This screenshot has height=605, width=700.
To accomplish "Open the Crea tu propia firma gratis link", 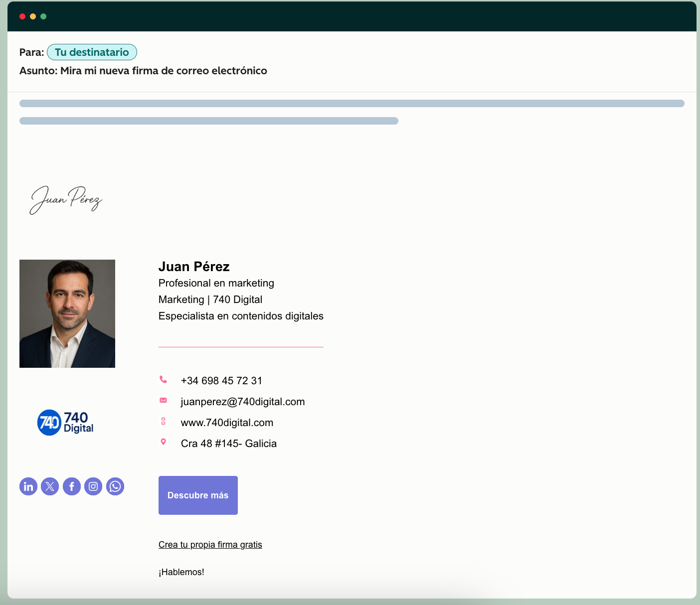I will coord(210,544).
